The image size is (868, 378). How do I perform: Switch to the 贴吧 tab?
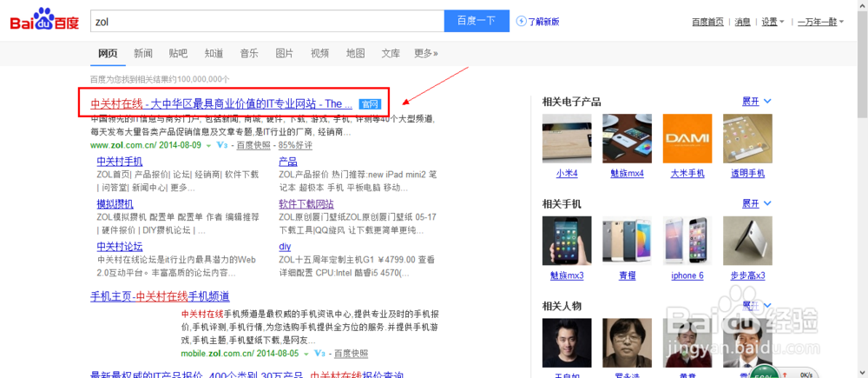[x=178, y=53]
